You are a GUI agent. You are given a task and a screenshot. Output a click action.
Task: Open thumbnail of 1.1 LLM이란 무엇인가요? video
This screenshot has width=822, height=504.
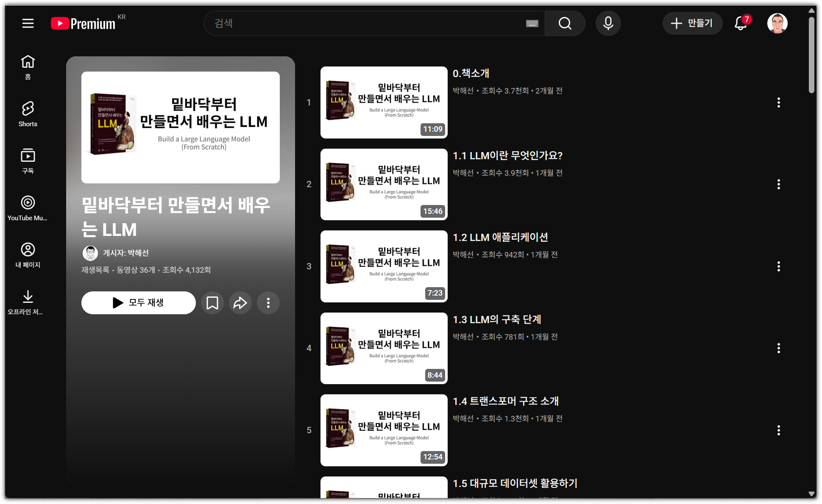point(384,184)
